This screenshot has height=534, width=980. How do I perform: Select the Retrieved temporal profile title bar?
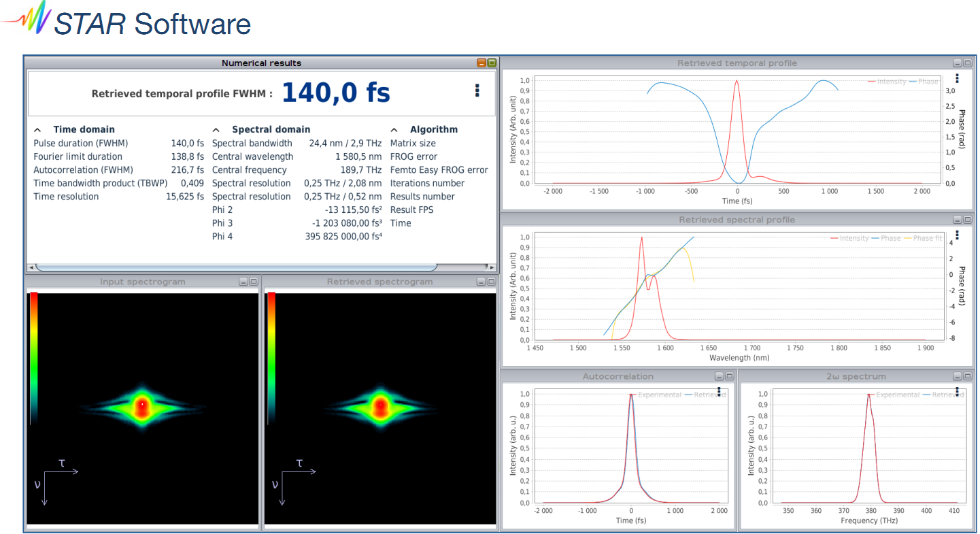point(737,63)
